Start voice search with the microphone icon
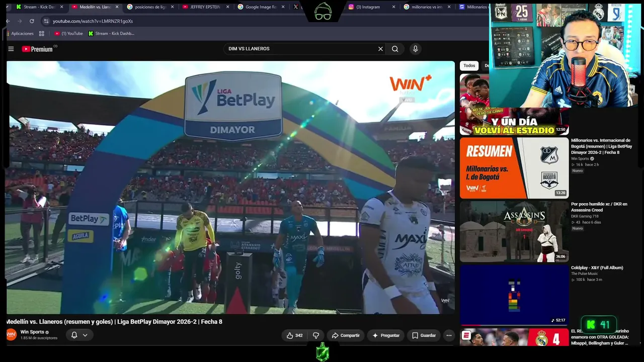 pyautogui.click(x=415, y=49)
